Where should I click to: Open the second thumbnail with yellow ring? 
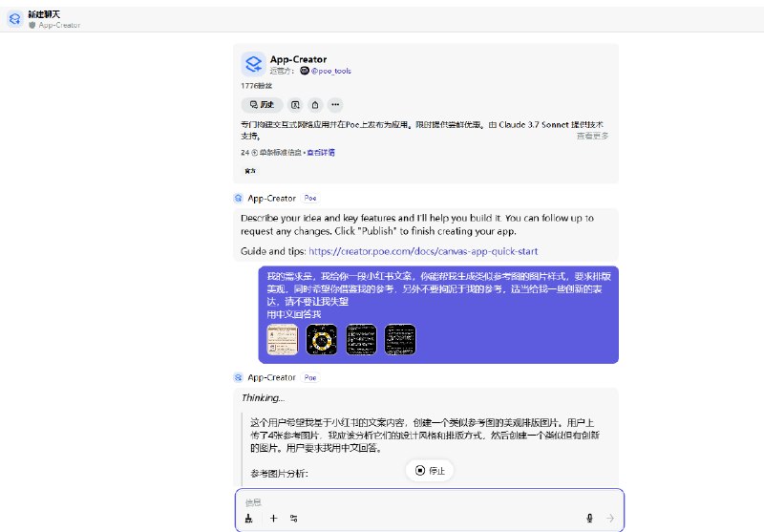(x=322, y=340)
